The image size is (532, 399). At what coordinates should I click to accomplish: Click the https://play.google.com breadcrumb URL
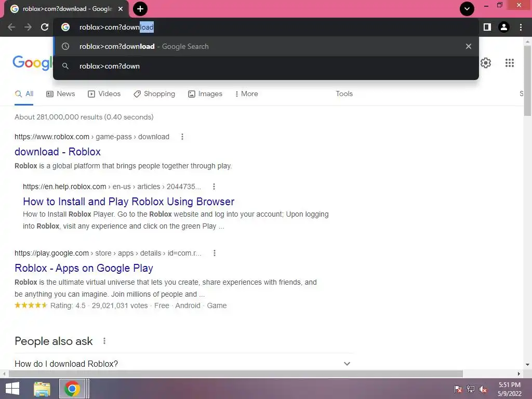(51, 253)
